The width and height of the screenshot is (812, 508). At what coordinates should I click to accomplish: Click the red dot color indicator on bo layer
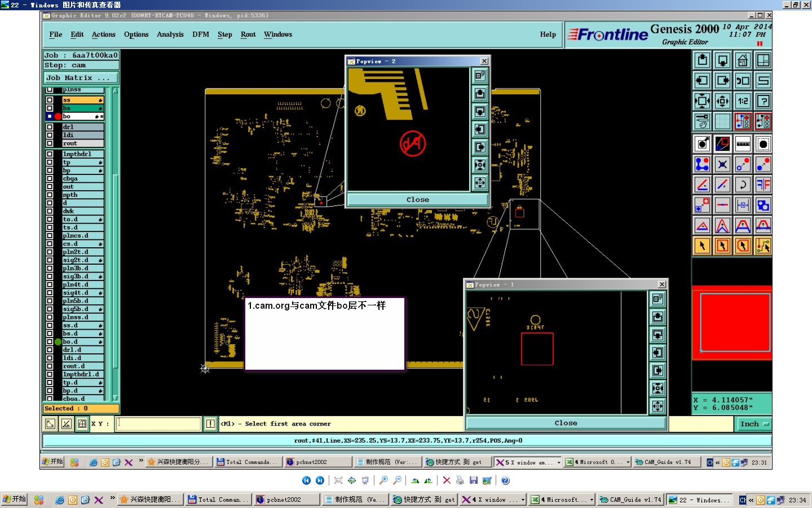point(58,116)
